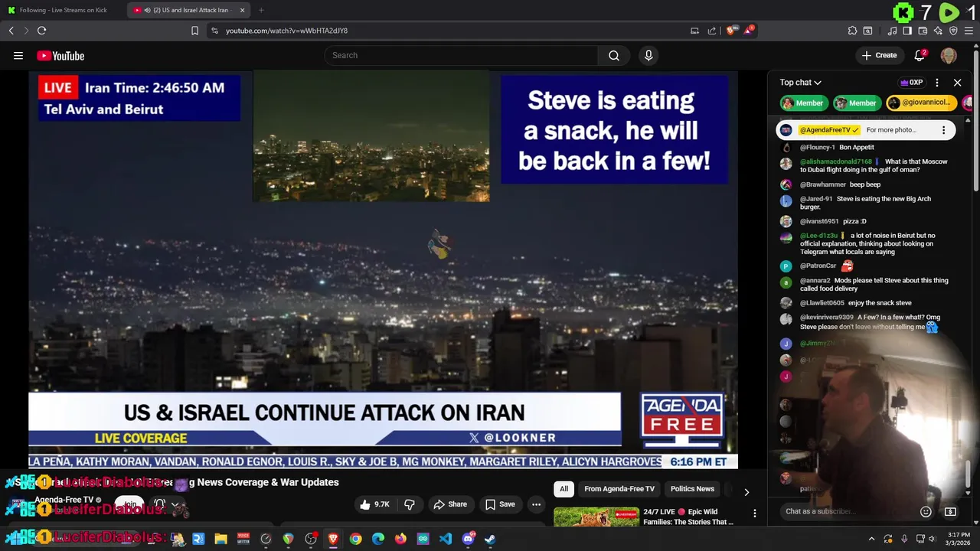Viewport: 980px width, 551px height.
Task: Open the Brave playlist music icon
Action: pos(892,31)
